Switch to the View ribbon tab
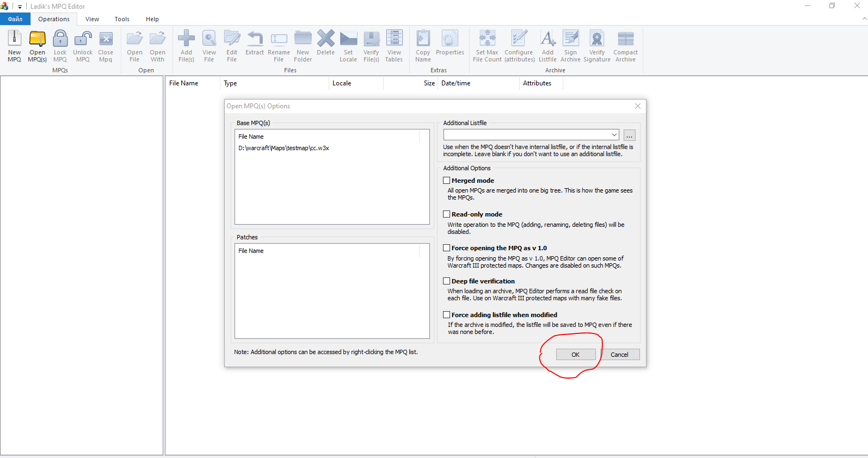This screenshot has height=458, width=868. 92,19
